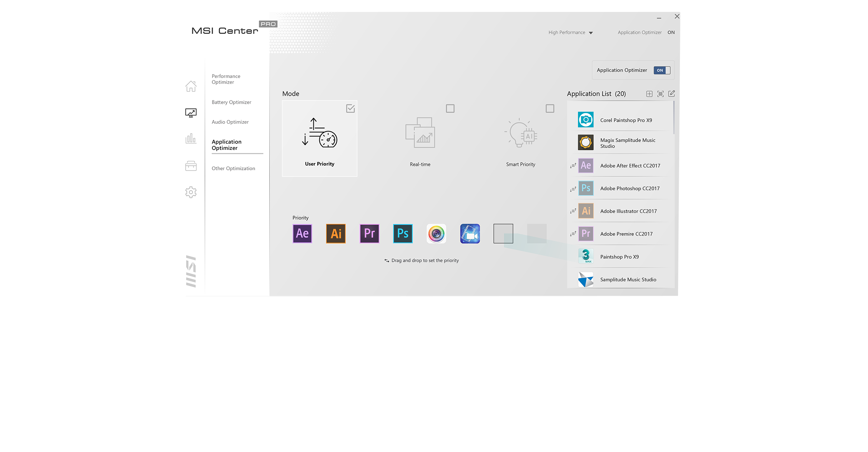This screenshot has width=868, height=452.
Task: Open the Home sidebar icon
Action: [x=191, y=86]
